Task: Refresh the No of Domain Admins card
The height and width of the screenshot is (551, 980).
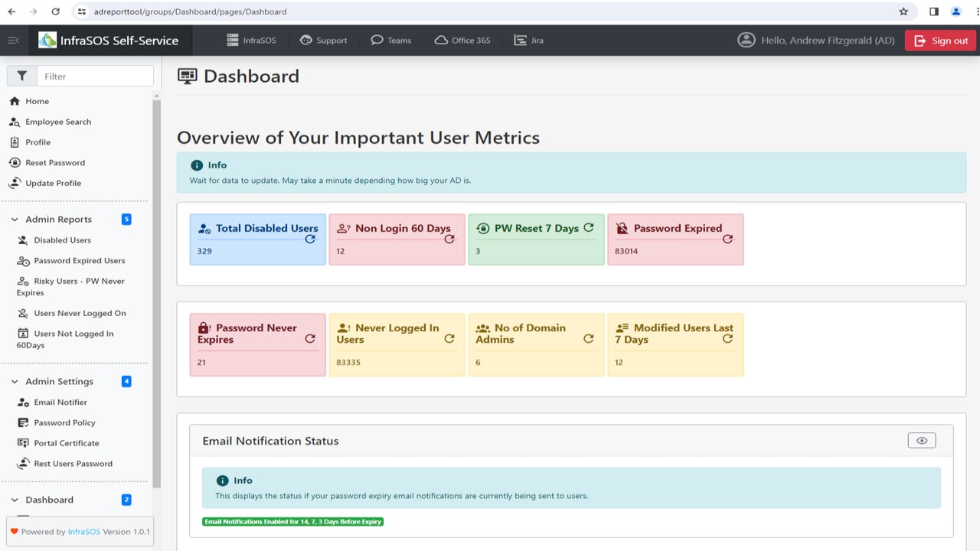Action: point(588,338)
